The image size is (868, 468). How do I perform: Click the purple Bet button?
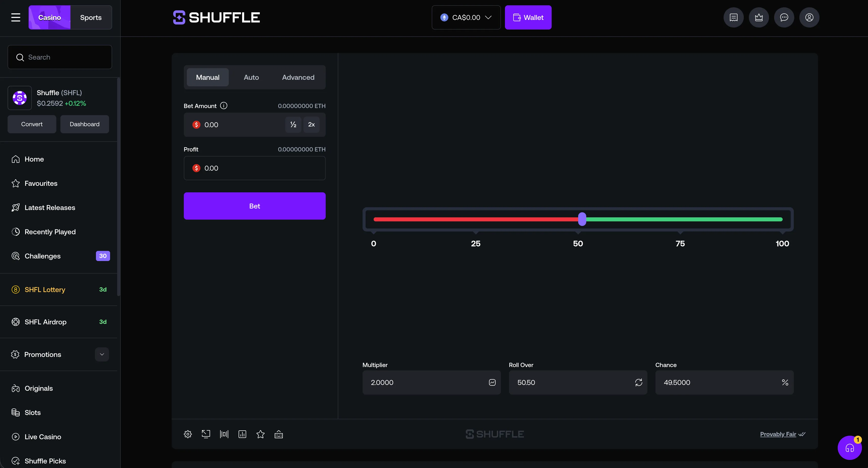(254, 206)
